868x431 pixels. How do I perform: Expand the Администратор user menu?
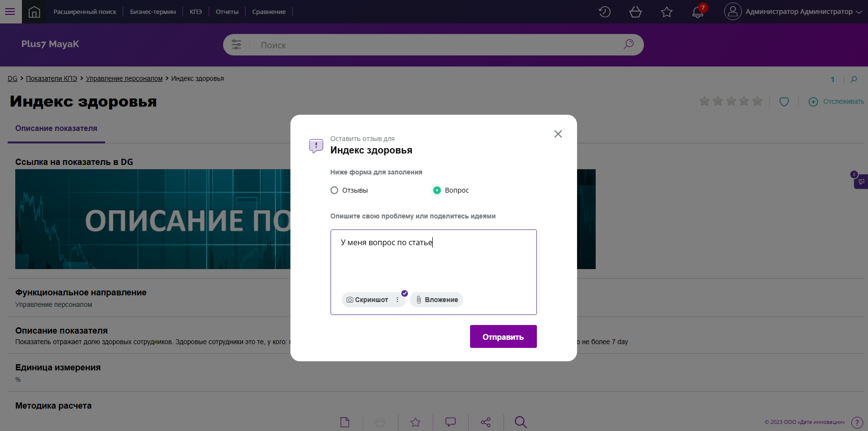click(x=793, y=11)
